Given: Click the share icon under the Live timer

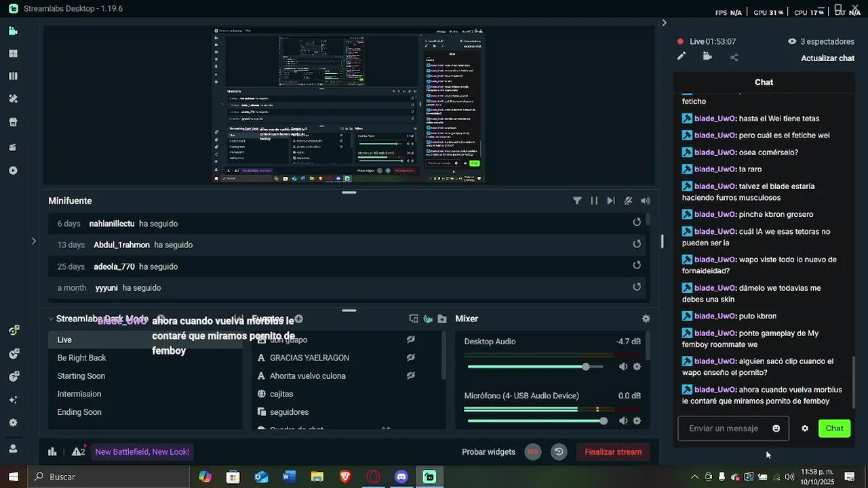Looking at the screenshot, I should tap(734, 58).
